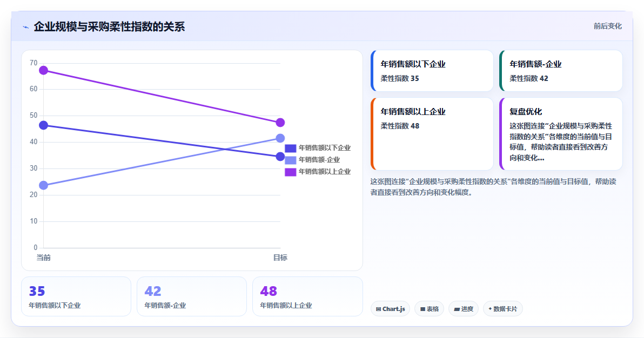Click the 目标 x-axis label
This screenshot has width=644, height=338.
coord(280,258)
